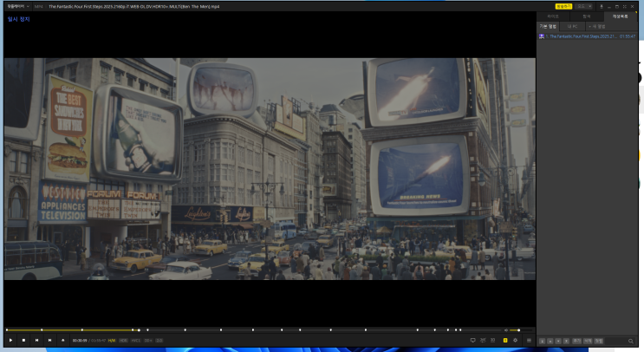Select the 내 PC album tab

click(573, 26)
